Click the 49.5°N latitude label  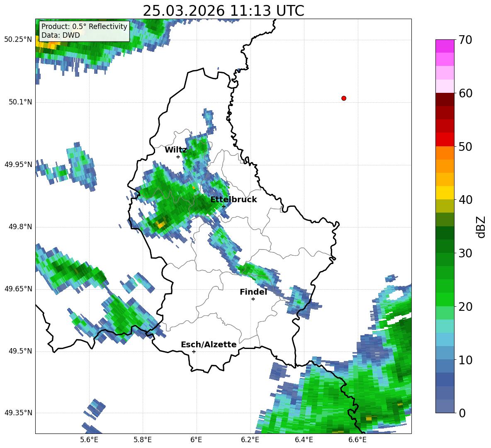click(x=20, y=351)
